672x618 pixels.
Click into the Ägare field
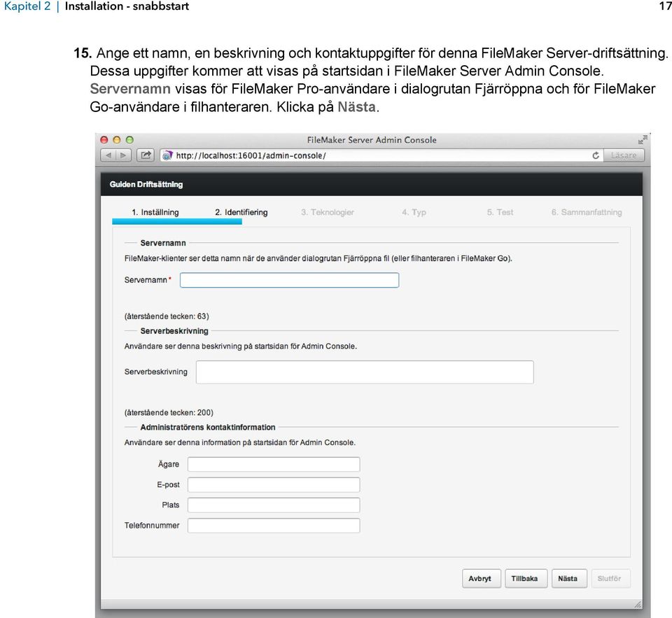(274, 464)
